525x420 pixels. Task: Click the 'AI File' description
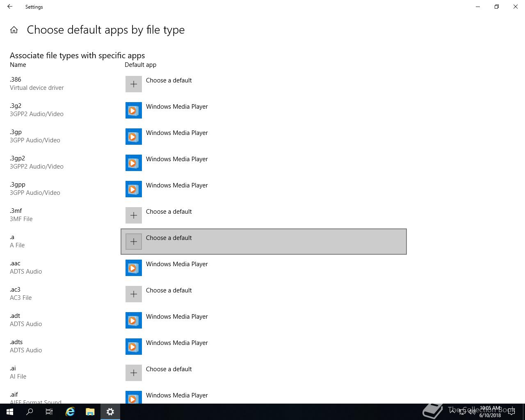pyautogui.click(x=18, y=377)
